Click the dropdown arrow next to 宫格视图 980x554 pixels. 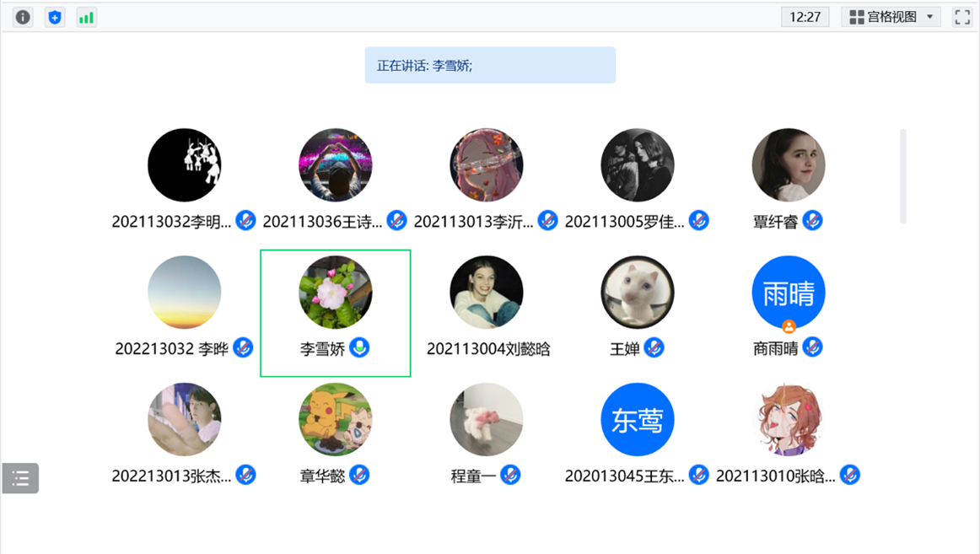click(x=930, y=17)
